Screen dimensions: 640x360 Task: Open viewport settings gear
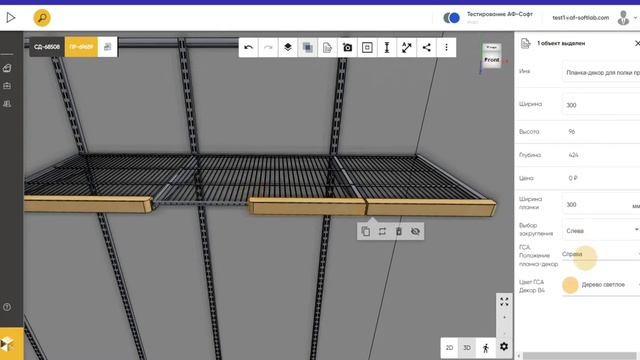tap(504, 347)
